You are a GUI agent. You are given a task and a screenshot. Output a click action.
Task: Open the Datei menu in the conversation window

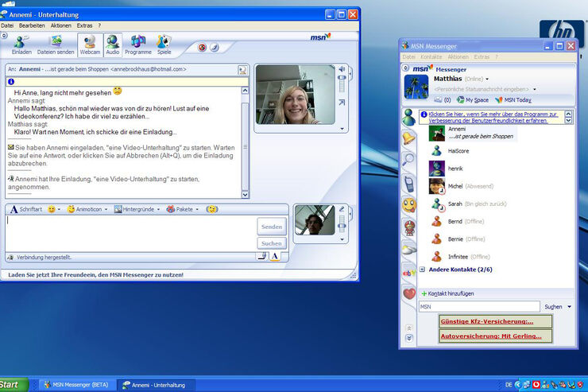click(7, 25)
